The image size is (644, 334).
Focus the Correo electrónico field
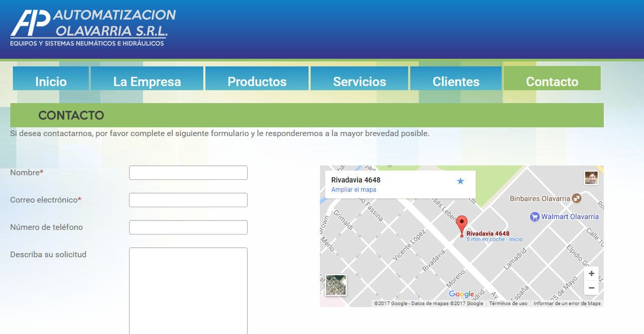point(188,200)
